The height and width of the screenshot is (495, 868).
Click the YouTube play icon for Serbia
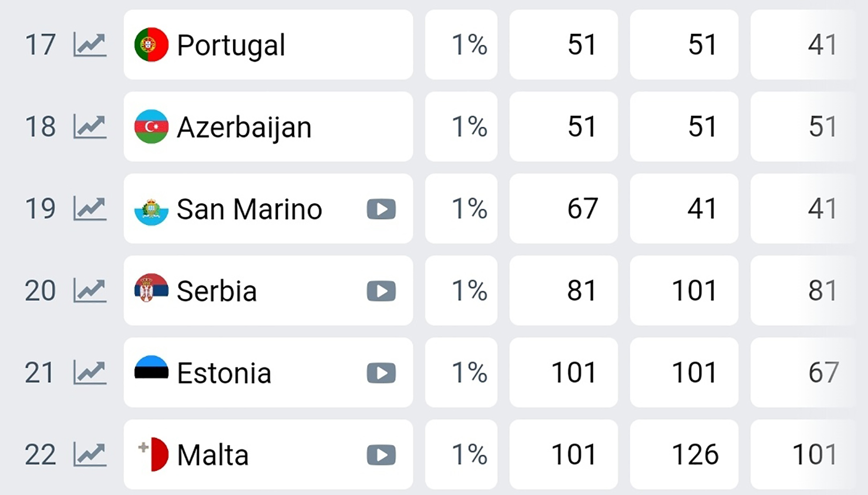point(380,290)
